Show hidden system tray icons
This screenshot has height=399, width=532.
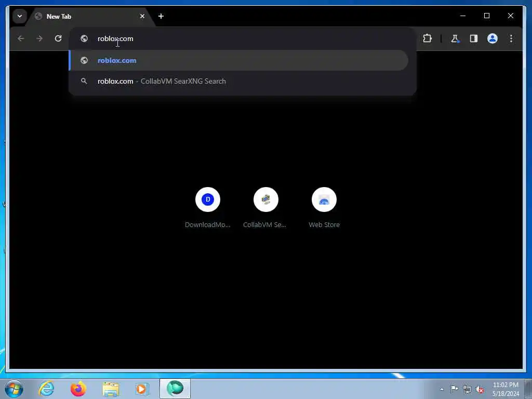(442, 390)
